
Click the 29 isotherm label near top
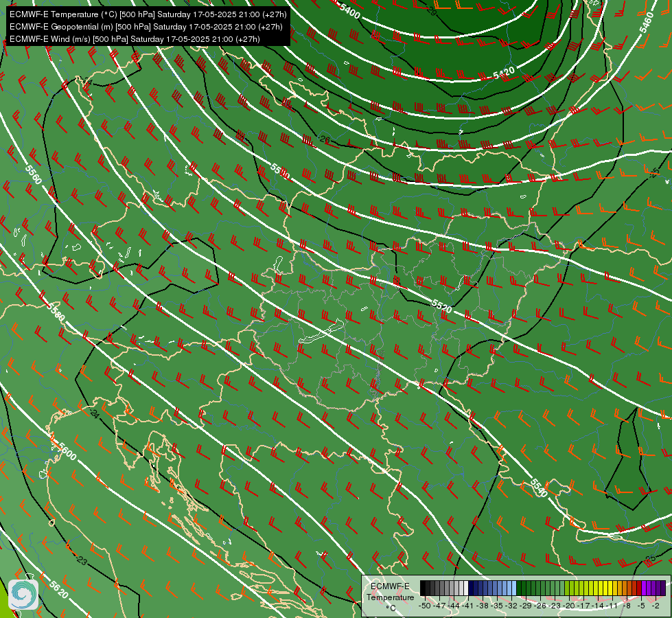[432, 12]
